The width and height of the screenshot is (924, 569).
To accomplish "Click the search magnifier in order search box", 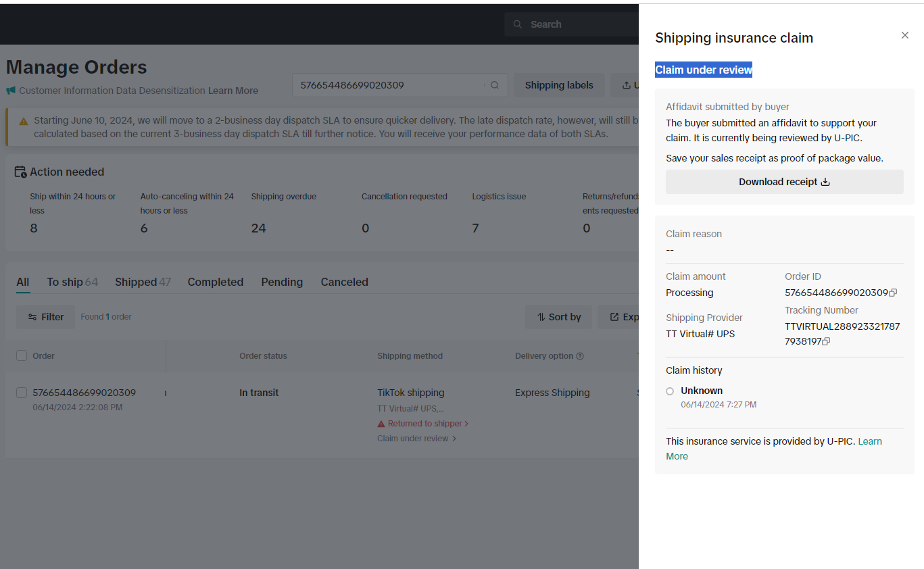I will tap(495, 85).
